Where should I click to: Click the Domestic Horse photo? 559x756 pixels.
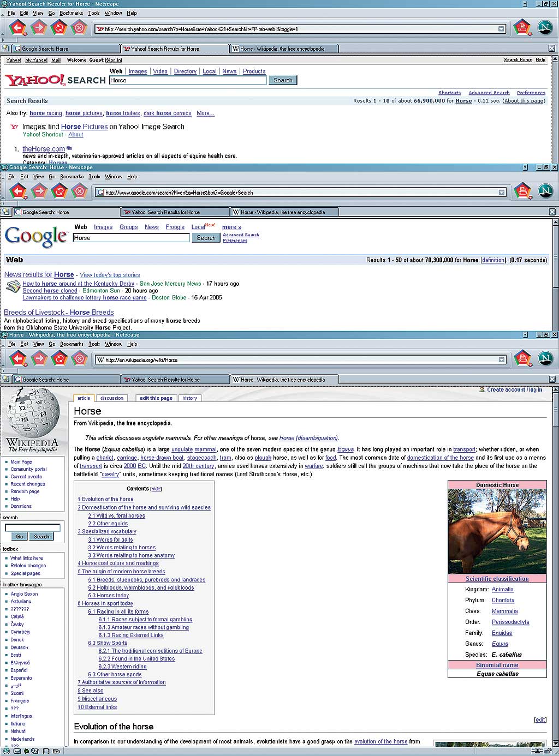(497, 531)
